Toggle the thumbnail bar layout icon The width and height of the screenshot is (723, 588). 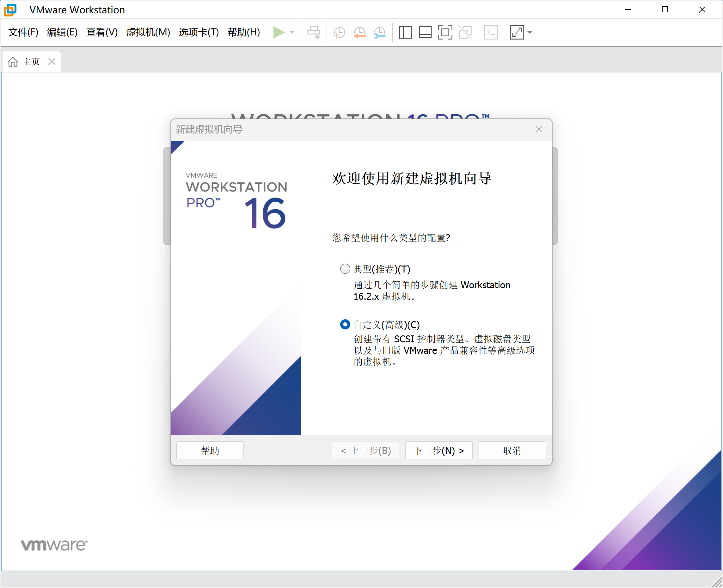[x=425, y=33]
